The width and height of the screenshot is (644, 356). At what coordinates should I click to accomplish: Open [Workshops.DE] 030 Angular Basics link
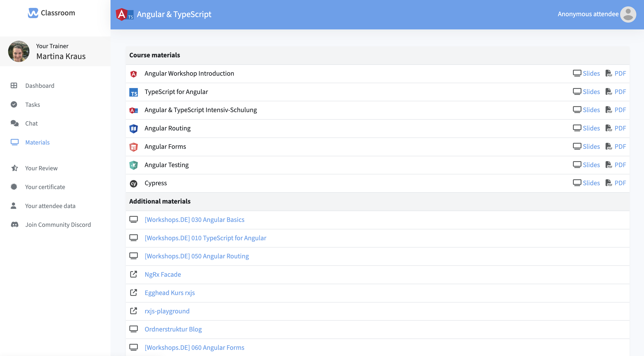[194, 220]
